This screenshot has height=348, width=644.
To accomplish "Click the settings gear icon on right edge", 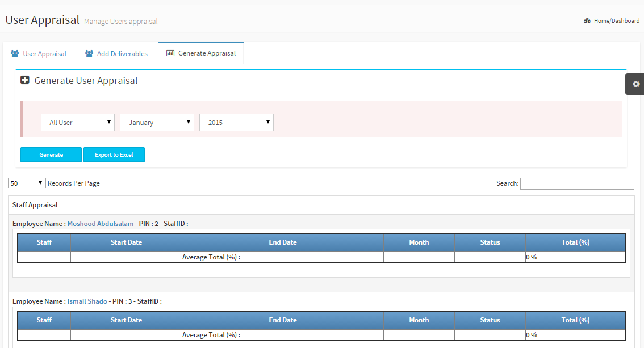I will [x=635, y=84].
